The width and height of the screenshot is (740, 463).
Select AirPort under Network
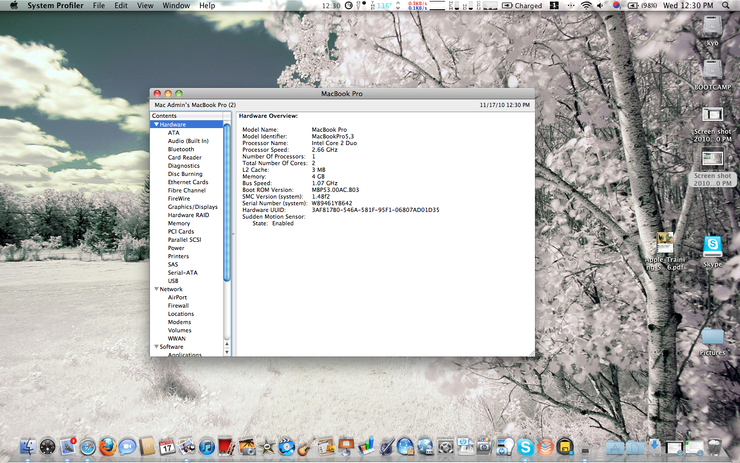(x=177, y=297)
